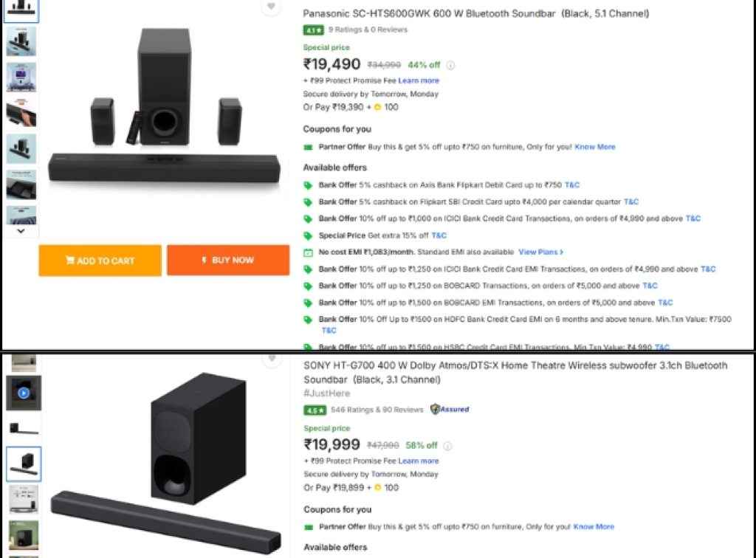Click the Partner Offer coupon icon
The height and width of the screenshot is (558, 756).
click(306, 147)
